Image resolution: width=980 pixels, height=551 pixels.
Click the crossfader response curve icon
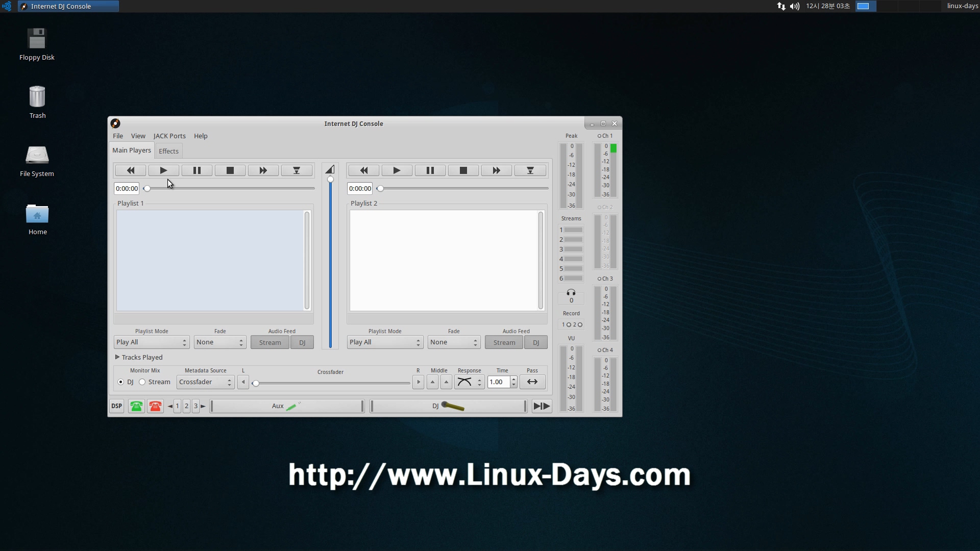[x=464, y=382]
